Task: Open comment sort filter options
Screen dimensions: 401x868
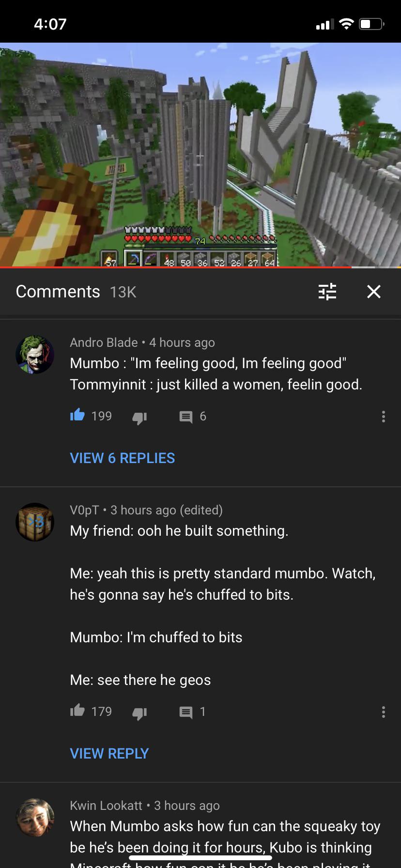Action: [327, 292]
